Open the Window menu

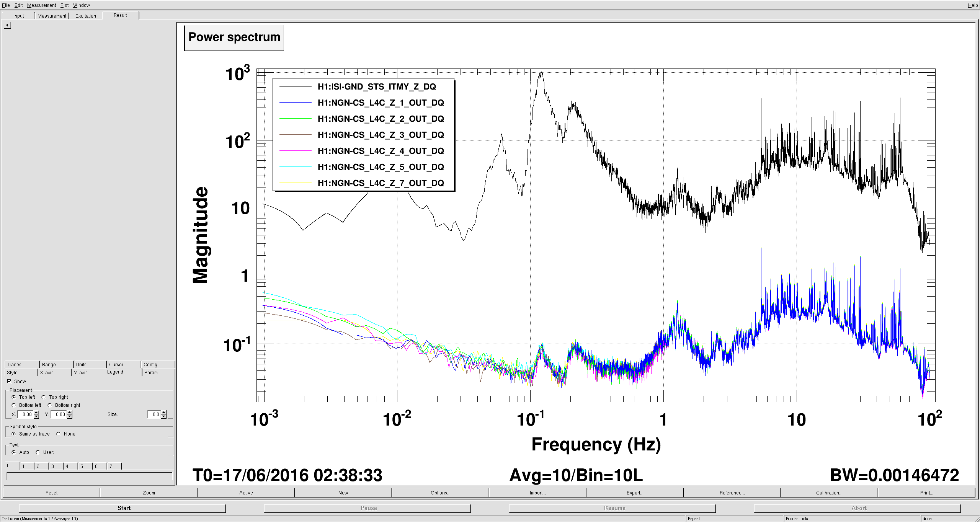[x=82, y=5]
